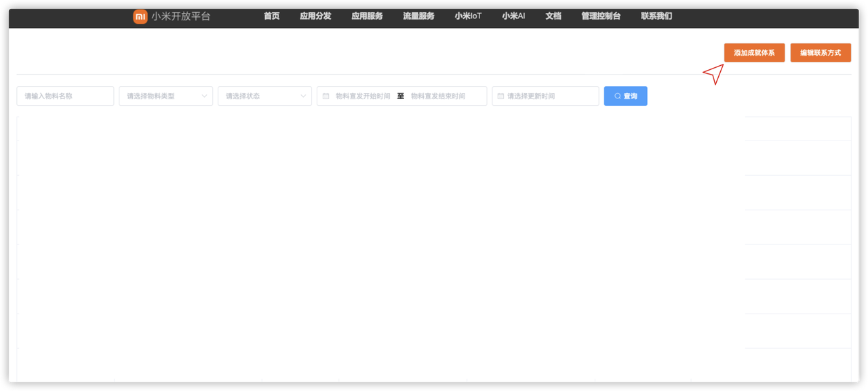Click the 请输入物料名称 input field
This screenshot has width=868, height=391.
coord(64,96)
